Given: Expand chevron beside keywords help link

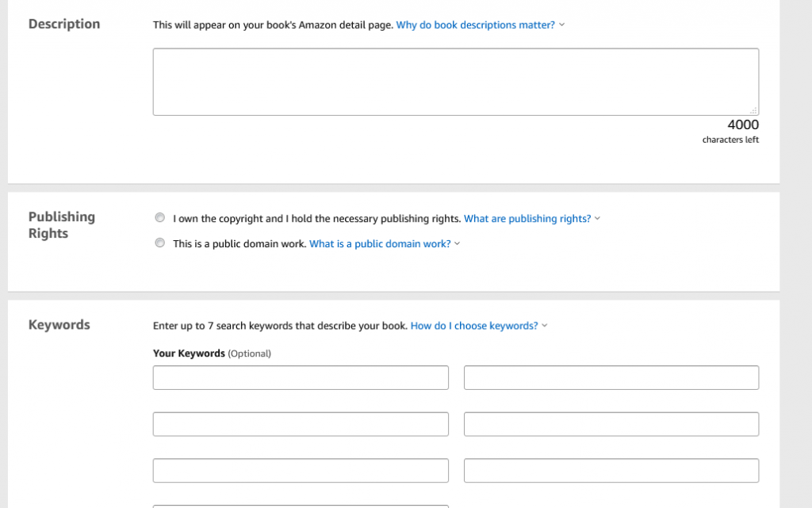Looking at the screenshot, I should pyautogui.click(x=544, y=326).
